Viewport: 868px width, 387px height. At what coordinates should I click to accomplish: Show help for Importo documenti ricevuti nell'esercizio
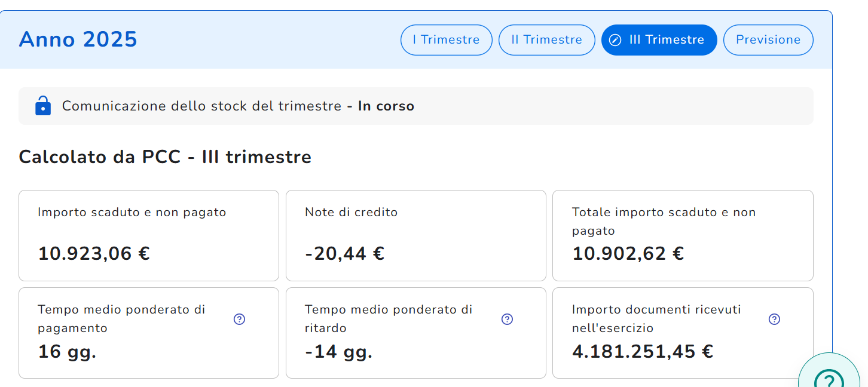(774, 319)
